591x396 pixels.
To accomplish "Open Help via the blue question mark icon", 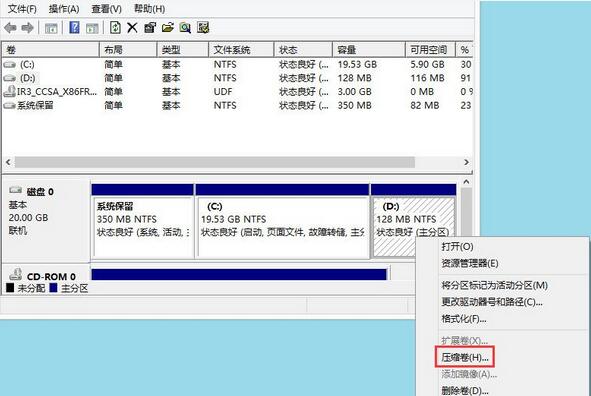I will click(x=75, y=28).
